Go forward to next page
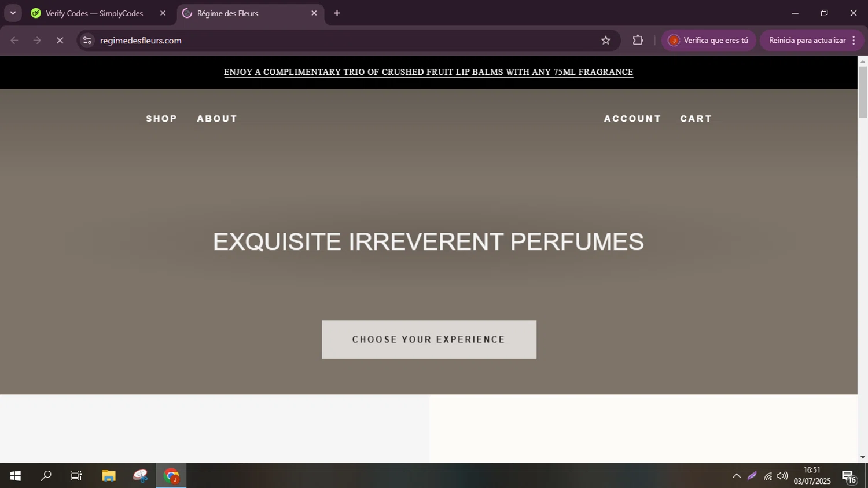868x488 pixels. pyautogui.click(x=37, y=41)
